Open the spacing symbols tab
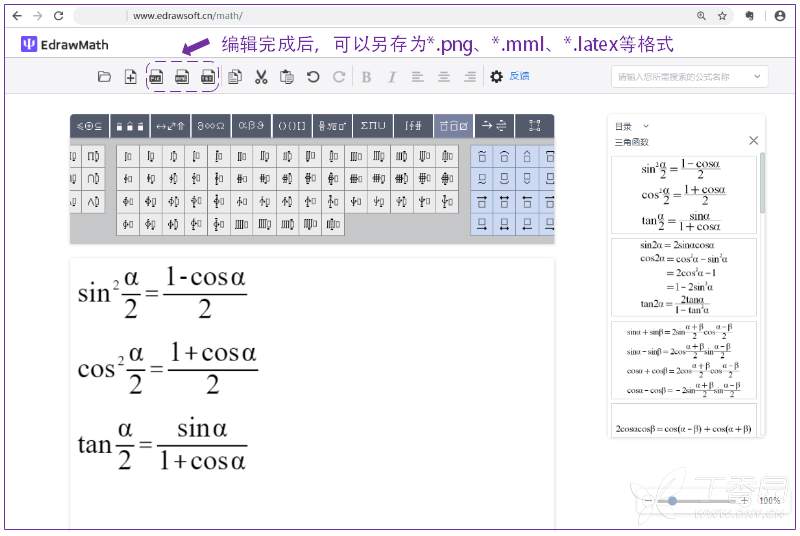Viewport: 800px width, 536px height. [130, 126]
